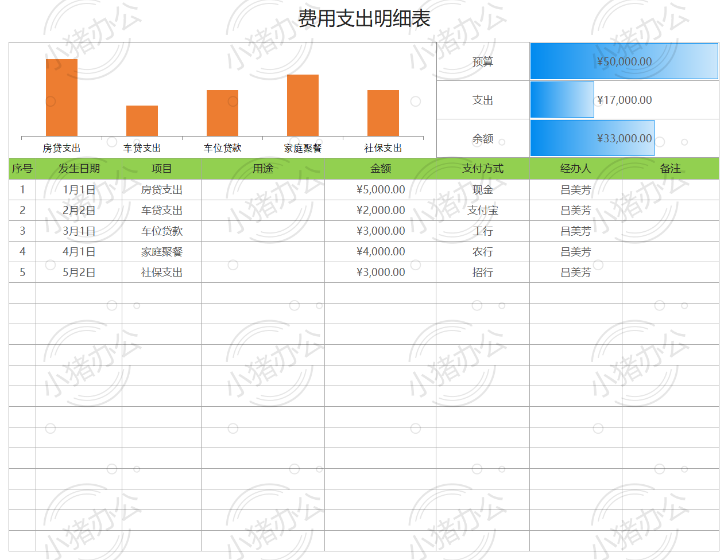Screen dimensions: 728x560
Task: Click the serial number 3 cell
Action: tap(22, 231)
